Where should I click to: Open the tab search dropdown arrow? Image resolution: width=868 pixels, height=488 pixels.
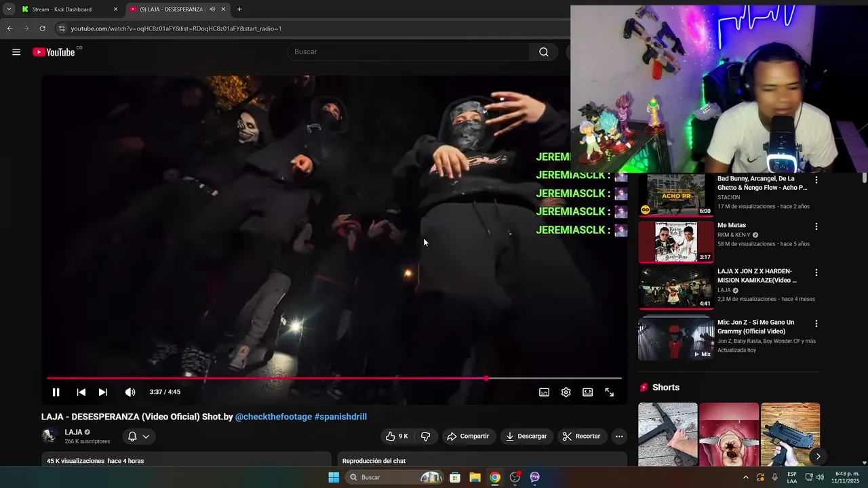(9, 9)
